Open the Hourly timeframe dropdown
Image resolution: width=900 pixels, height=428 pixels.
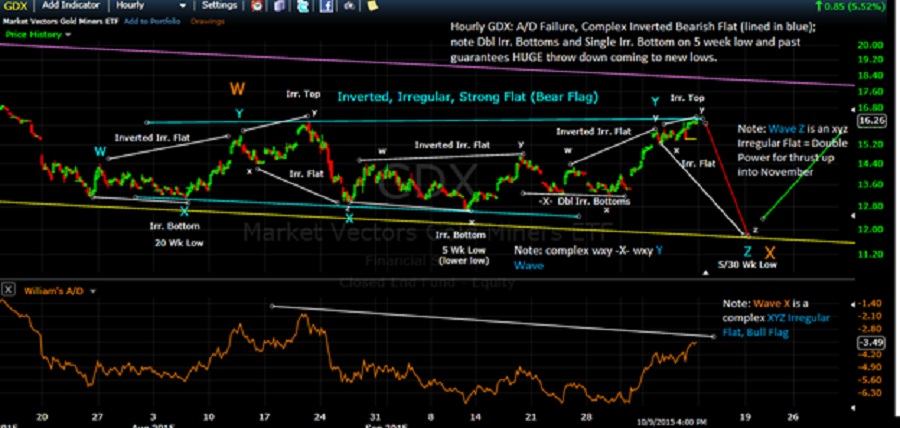[150, 6]
